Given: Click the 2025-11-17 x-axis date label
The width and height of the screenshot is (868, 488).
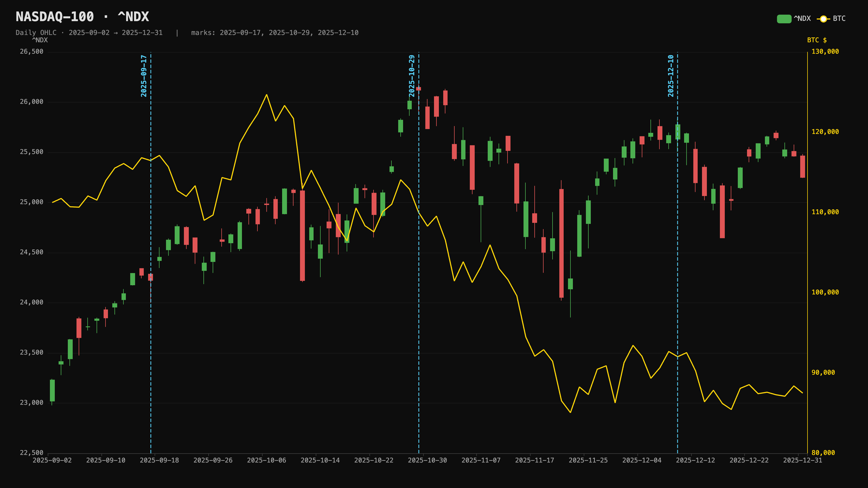Looking at the screenshot, I should 535,460.
